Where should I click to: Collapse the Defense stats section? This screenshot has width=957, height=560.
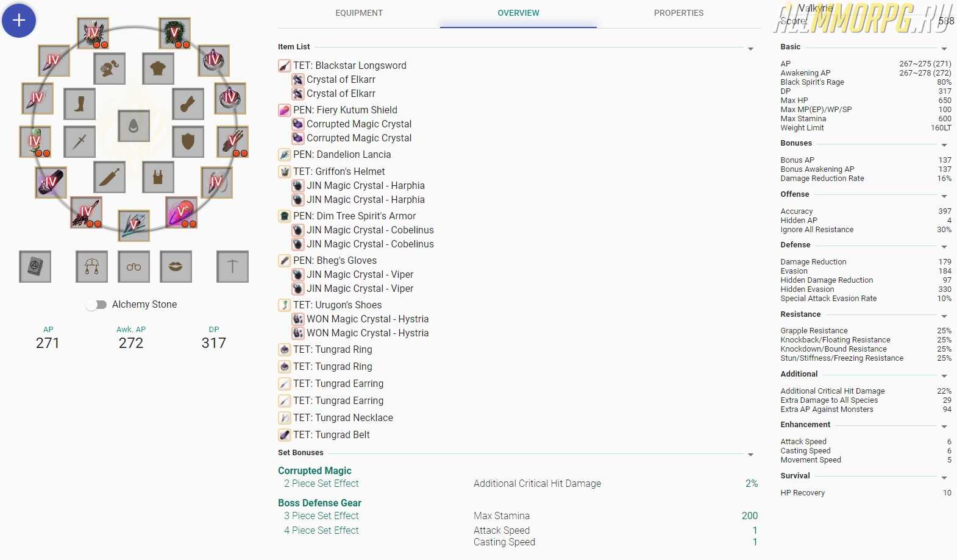pos(944,247)
